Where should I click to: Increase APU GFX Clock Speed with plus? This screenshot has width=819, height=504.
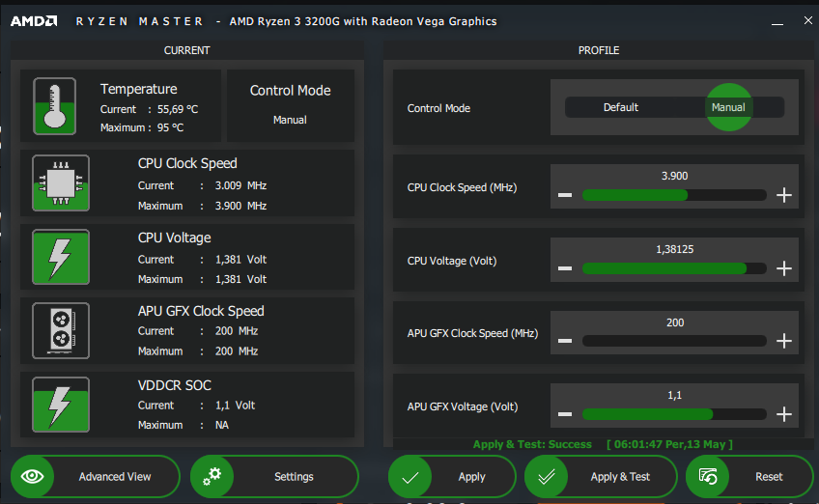[784, 341]
